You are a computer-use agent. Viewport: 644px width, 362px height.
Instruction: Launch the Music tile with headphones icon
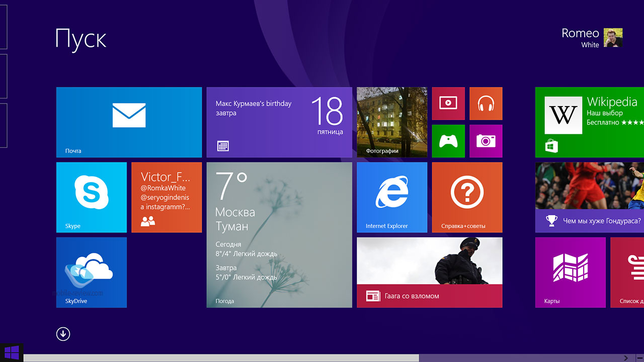pyautogui.click(x=486, y=104)
